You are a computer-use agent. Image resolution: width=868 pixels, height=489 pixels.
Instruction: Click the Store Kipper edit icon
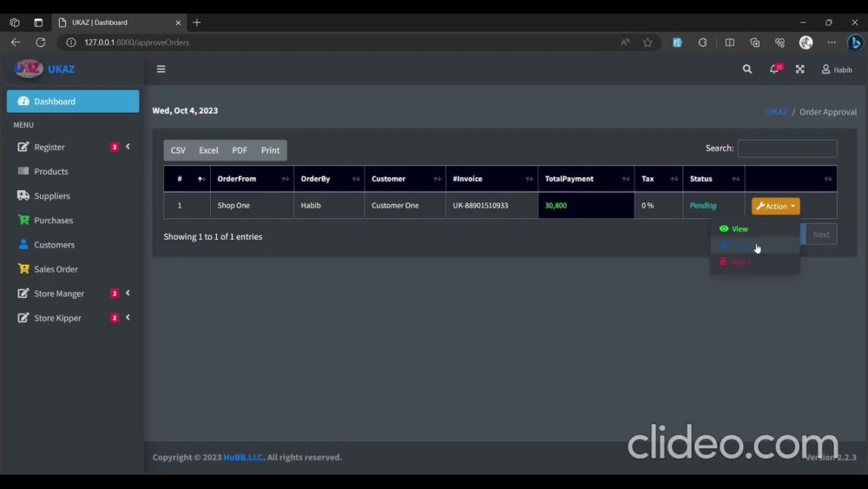[x=23, y=317]
